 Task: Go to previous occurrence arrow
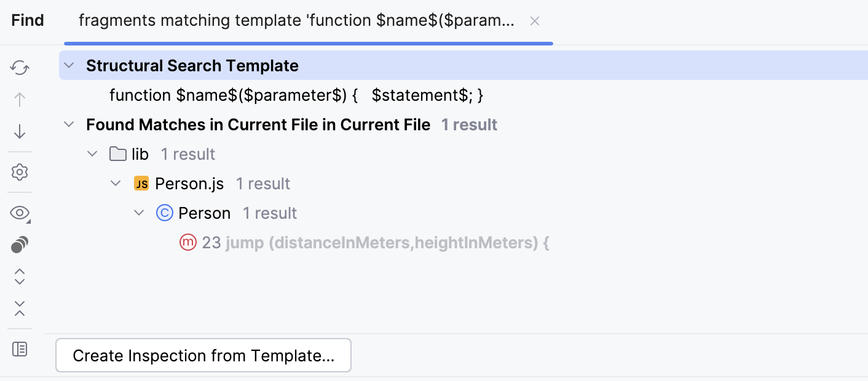[x=20, y=100]
